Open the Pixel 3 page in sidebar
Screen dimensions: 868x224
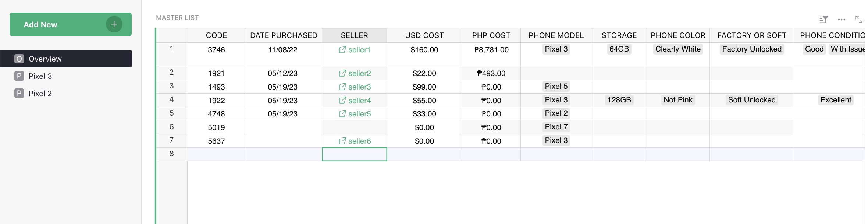(x=66, y=76)
